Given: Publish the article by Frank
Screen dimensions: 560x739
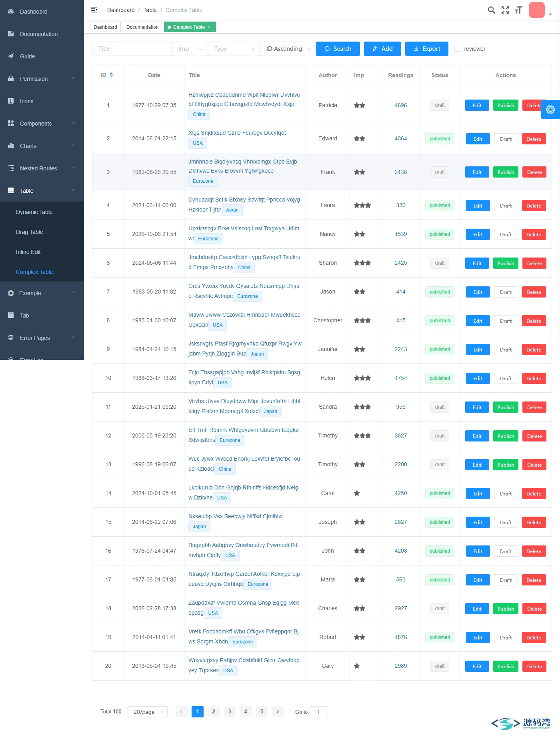Looking at the screenshot, I should (x=506, y=172).
